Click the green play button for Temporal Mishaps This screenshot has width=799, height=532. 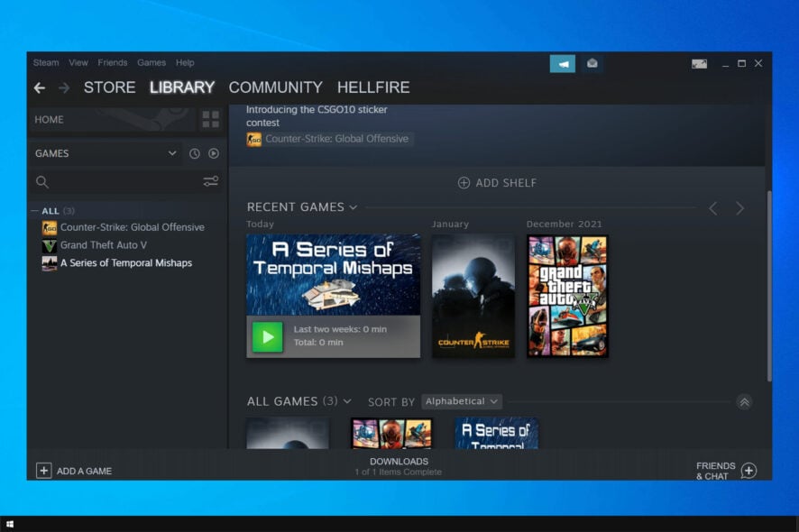[x=268, y=336]
